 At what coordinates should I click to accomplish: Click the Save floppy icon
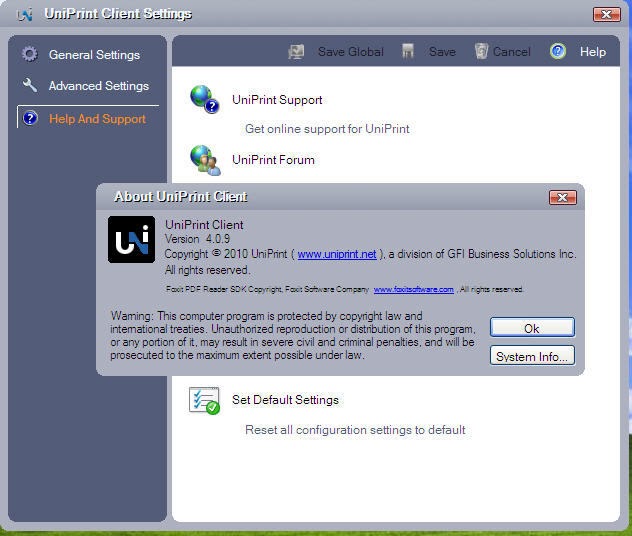coord(408,52)
